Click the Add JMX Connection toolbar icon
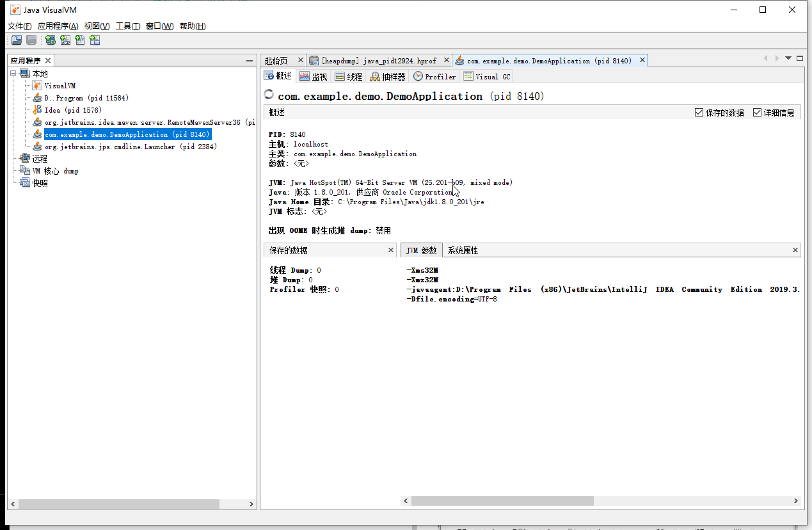 tap(65, 40)
